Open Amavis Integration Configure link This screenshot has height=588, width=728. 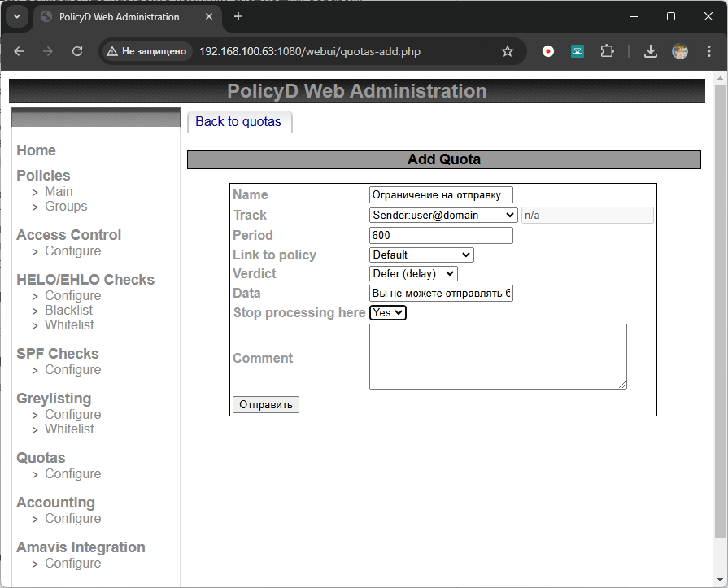coord(73,563)
